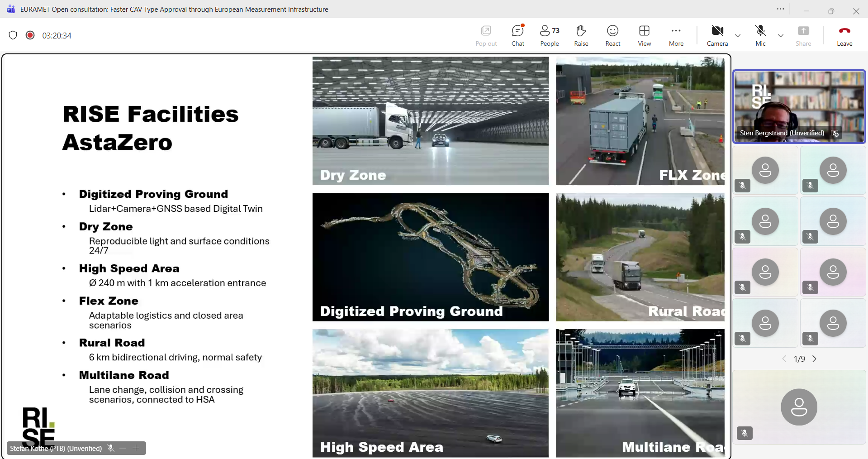
Task: Click the Teams app logo icon
Action: tap(11, 9)
